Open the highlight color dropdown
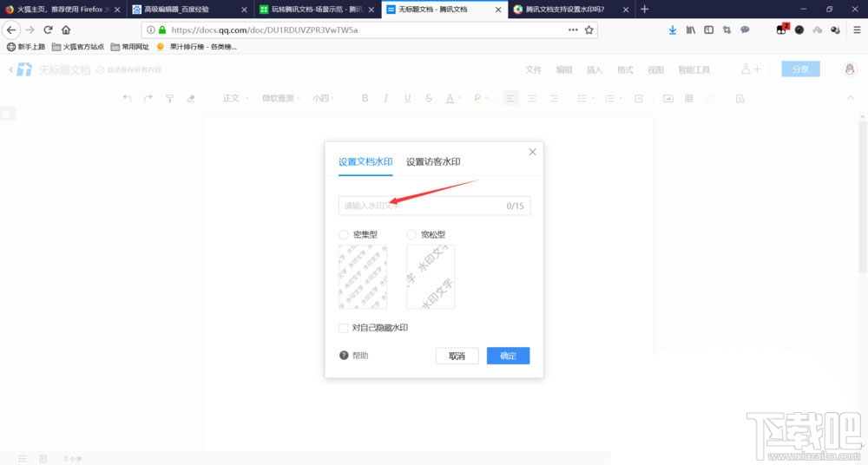 point(481,99)
